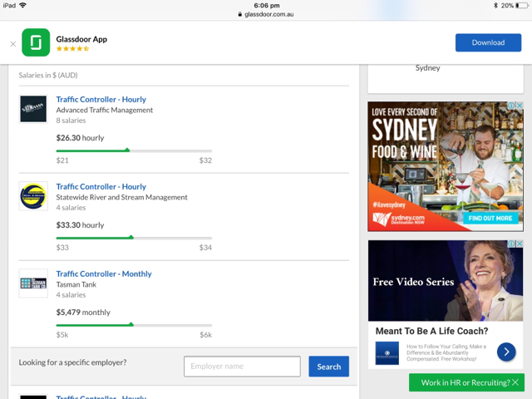This screenshot has height=399, width=532.
Task: Open Statewide River Traffic Controller - Hourly link
Action: tap(101, 186)
